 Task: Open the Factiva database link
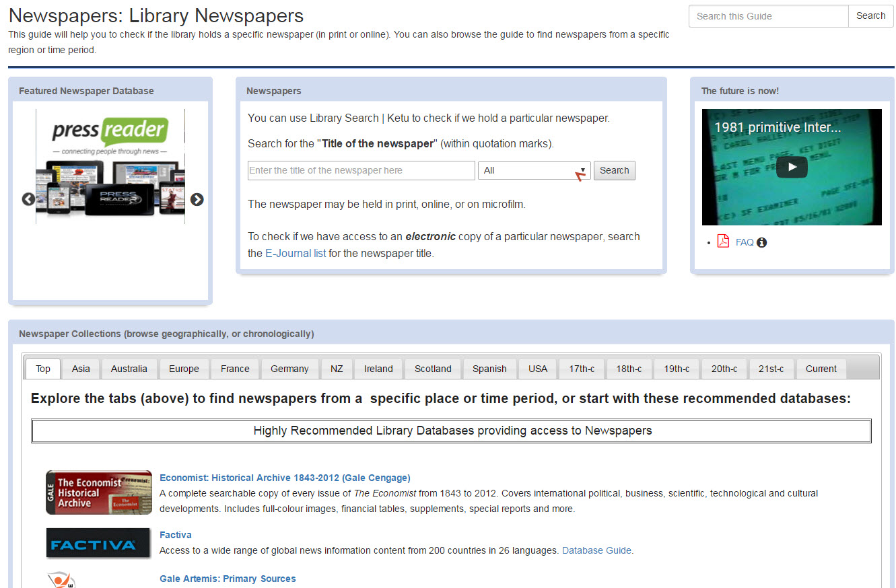(176, 535)
